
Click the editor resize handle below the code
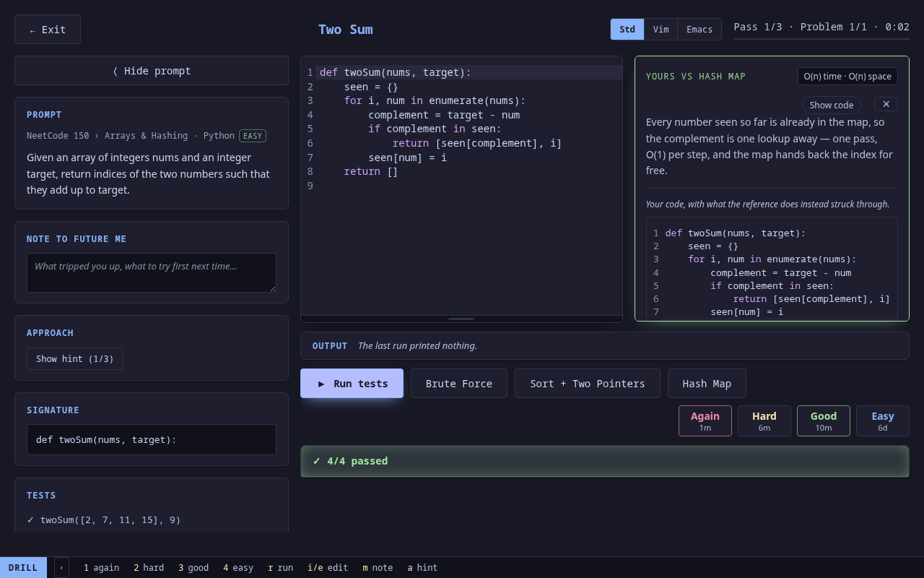point(461,319)
